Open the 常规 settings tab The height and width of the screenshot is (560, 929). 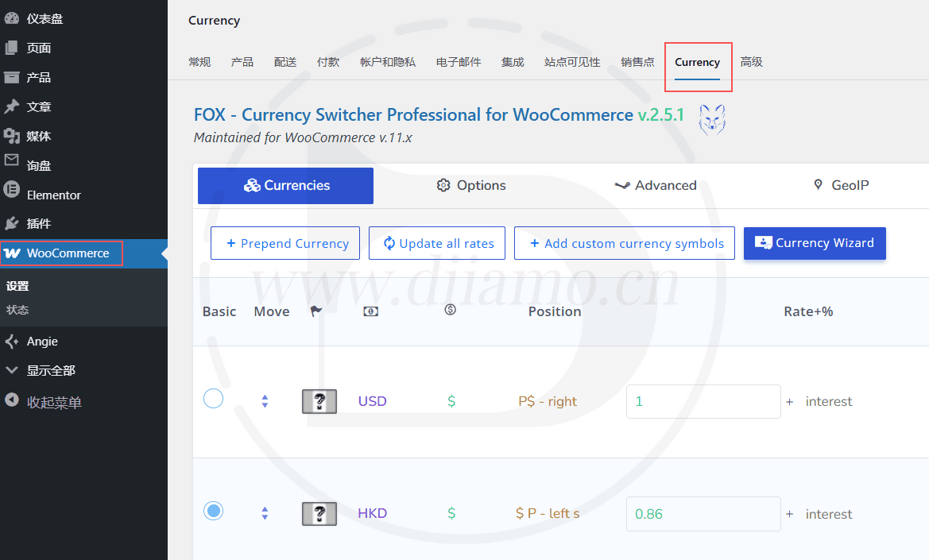point(199,62)
